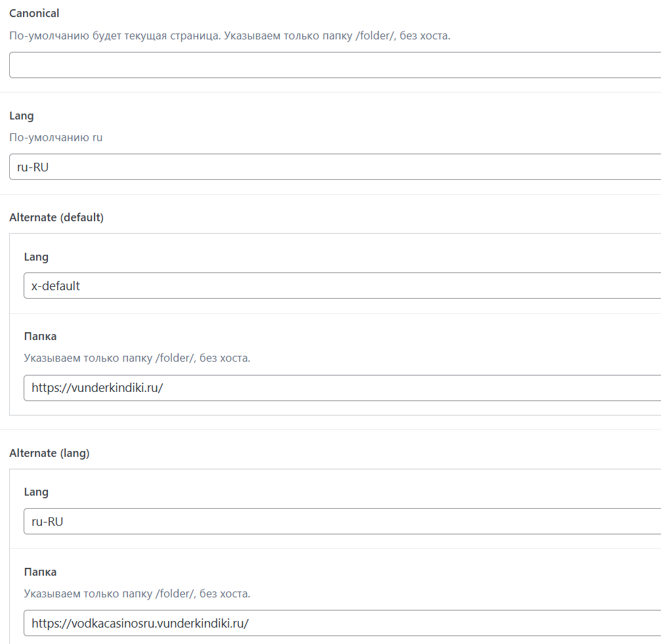The height and width of the screenshot is (644, 661).
Task: Click the folder hint in Alternate (lang)
Action: [x=137, y=593]
